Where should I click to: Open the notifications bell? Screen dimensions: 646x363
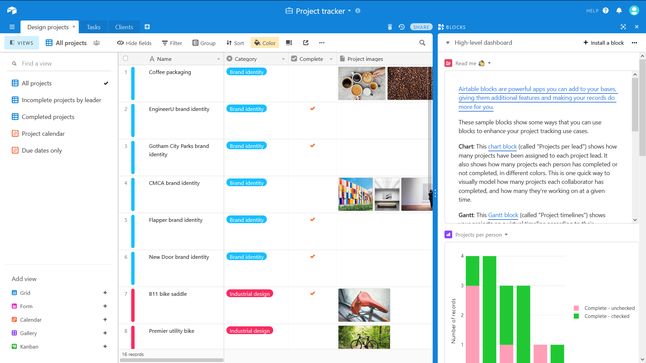(619, 11)
